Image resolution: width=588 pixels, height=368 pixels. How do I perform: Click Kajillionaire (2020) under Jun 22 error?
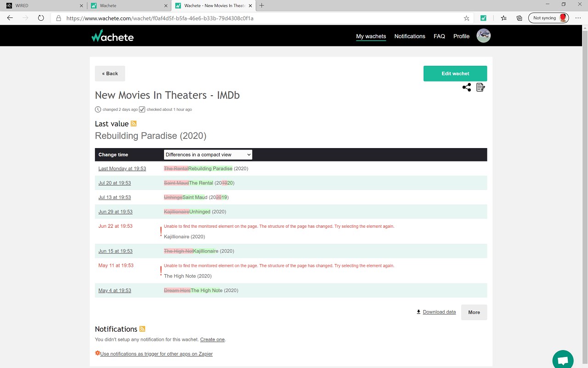[184, 237]
